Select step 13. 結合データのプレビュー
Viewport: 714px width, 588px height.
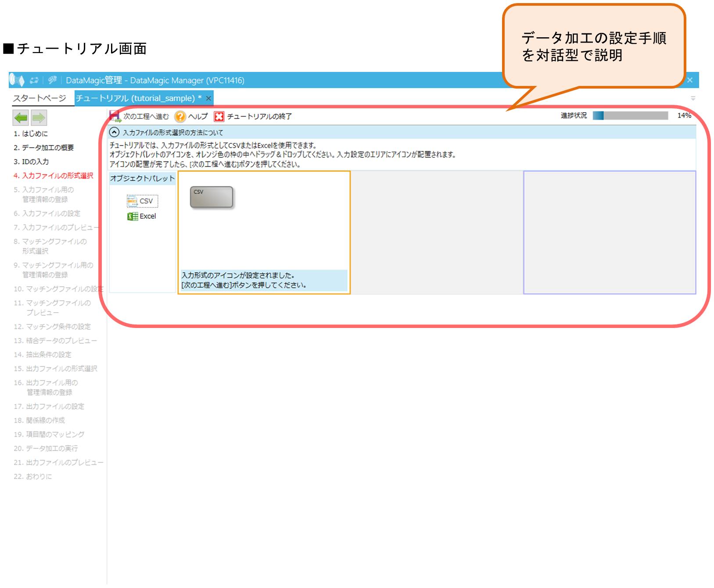[55, 340]
